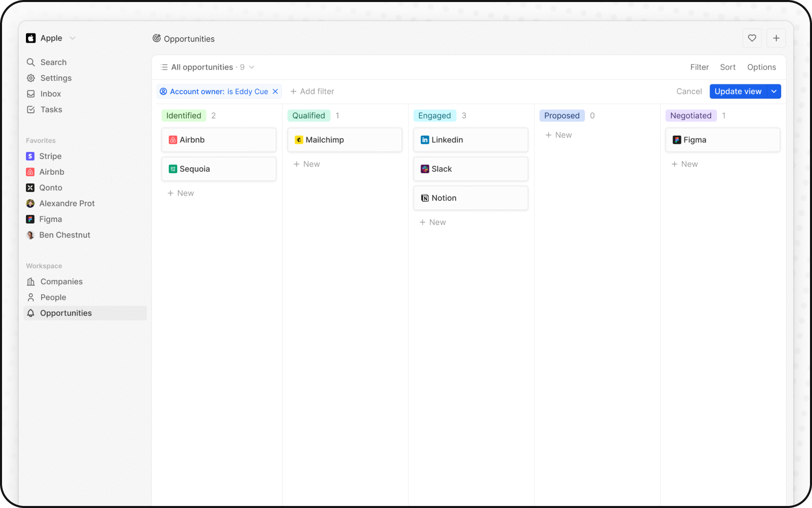Click the Add filter button

pos(312,91)
